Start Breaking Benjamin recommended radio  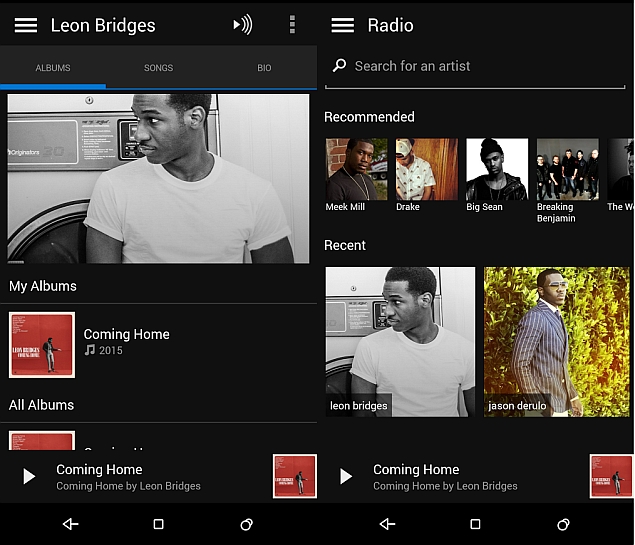click(568, 169)
